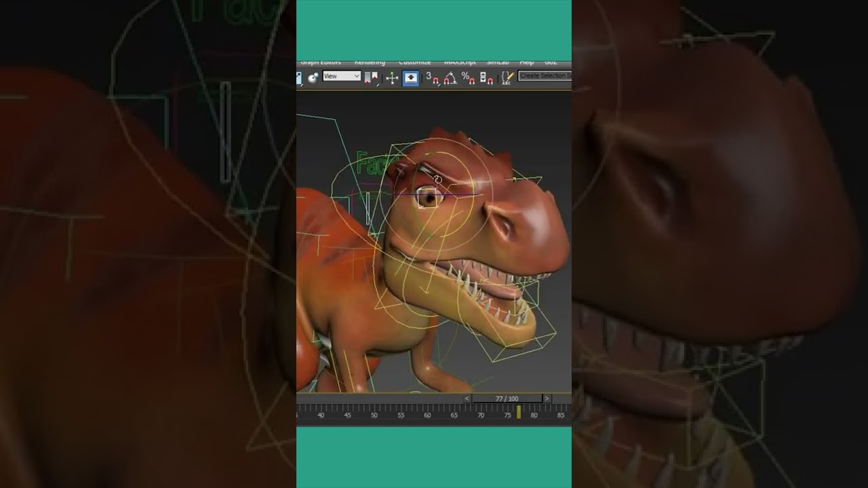
Task: Click the yellow key marker near frame 77
Action: click(x=519, y=411)
